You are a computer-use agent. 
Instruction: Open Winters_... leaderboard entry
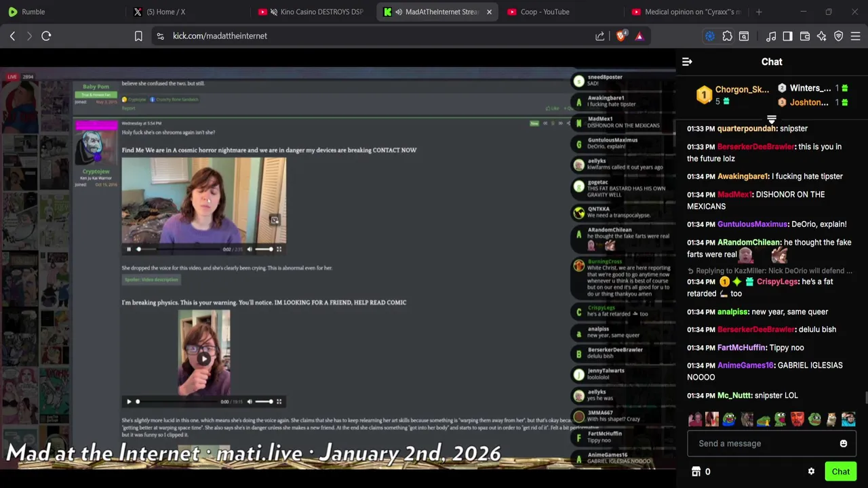(x=813, y=88)
